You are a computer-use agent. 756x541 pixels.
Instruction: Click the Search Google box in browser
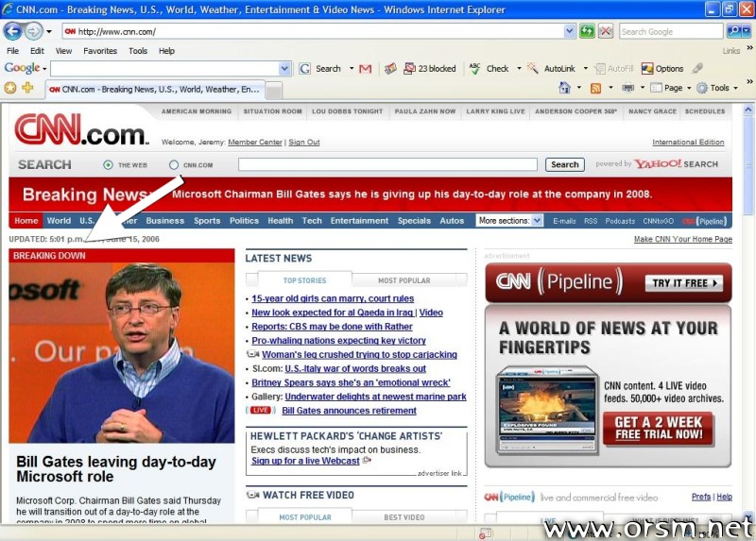pos(671,32)
